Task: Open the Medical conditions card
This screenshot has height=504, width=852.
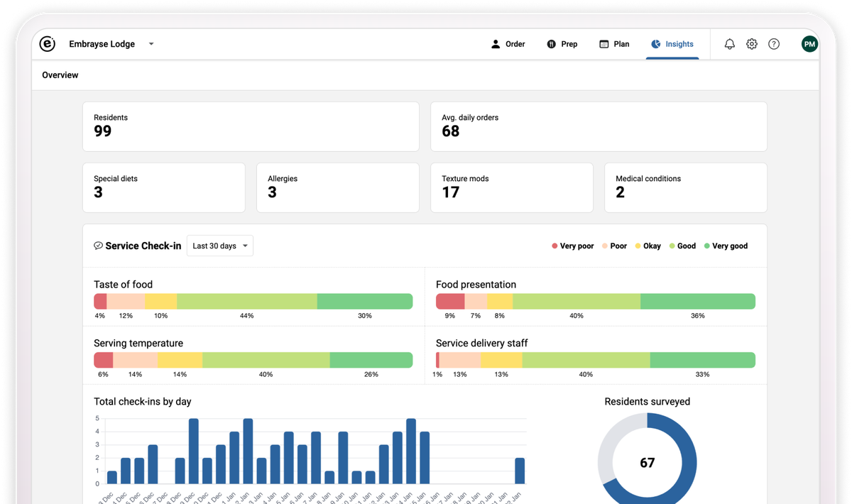Action: click(686, 187)
